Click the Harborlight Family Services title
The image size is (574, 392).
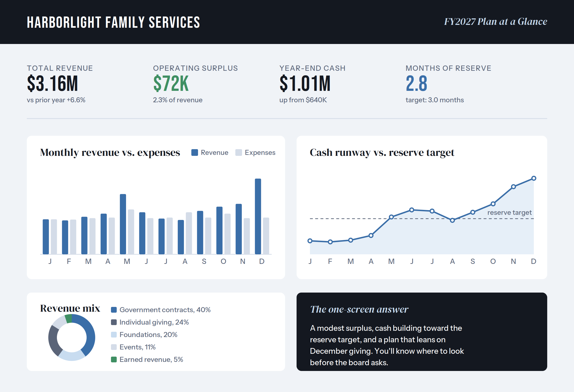point(113,22)
